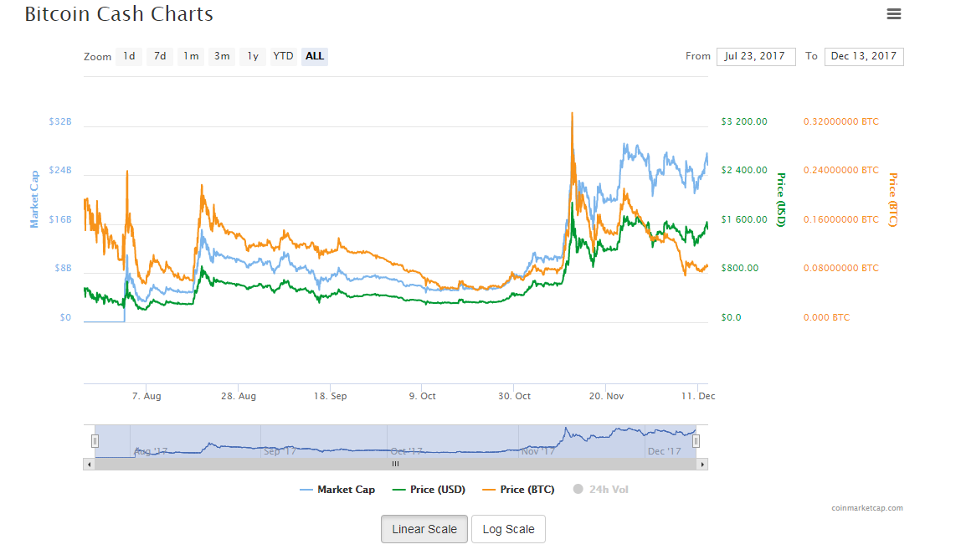Image resolution: width=961 pixels, height=560 pixels.
Task: Click navigator scrollbar right arrow
Action: click(x=702, y=465)
